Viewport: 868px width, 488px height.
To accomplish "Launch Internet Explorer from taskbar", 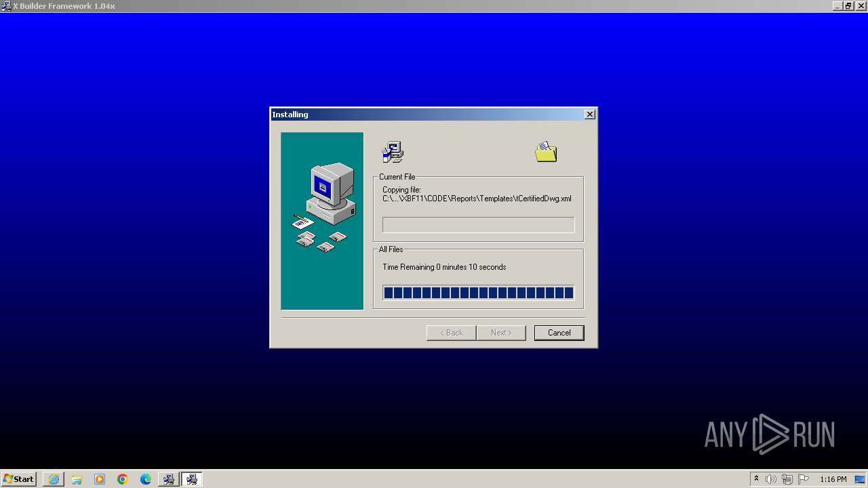I will click(x=54, y=479).
